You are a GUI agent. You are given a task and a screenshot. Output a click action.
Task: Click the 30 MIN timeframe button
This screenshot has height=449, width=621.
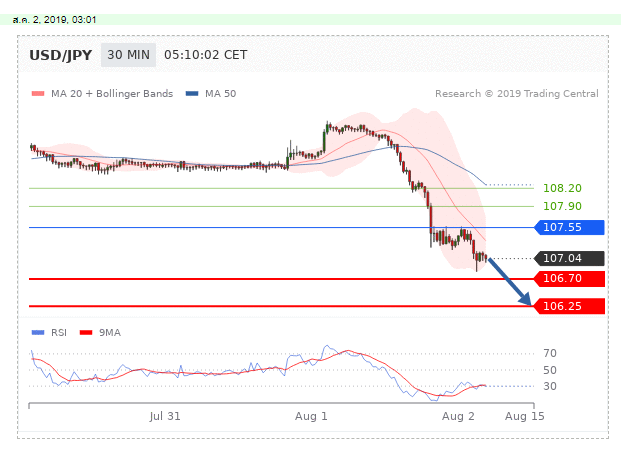click(128, 55)
